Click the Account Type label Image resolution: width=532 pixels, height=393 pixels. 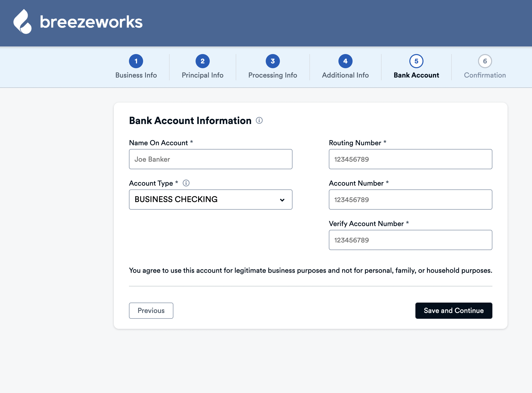click(x=153, y=183)
